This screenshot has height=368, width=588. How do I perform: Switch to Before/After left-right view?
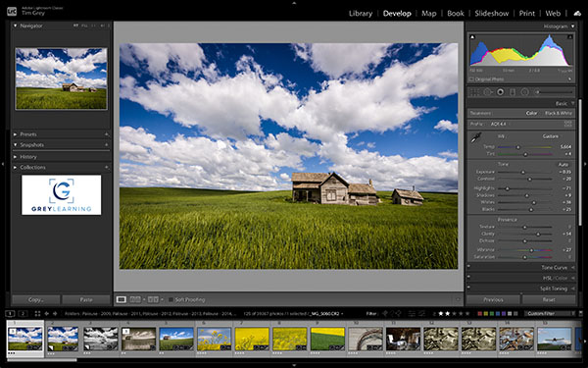coord(135,299)
